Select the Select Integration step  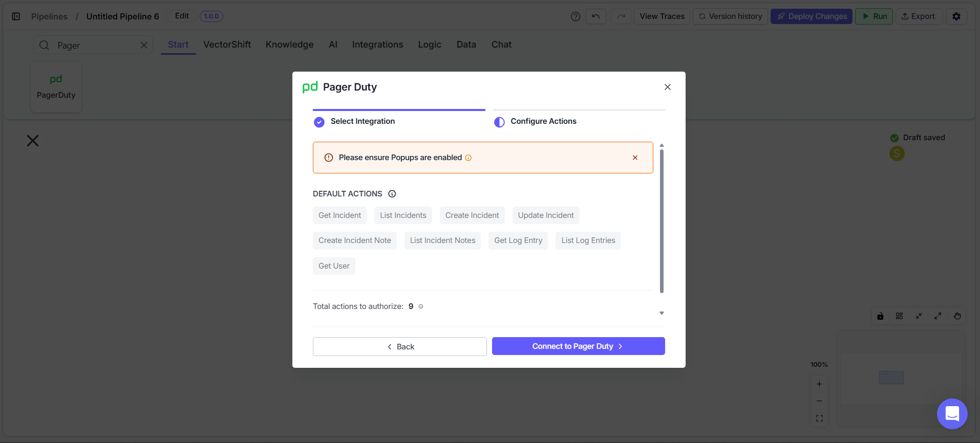[363, 121]
